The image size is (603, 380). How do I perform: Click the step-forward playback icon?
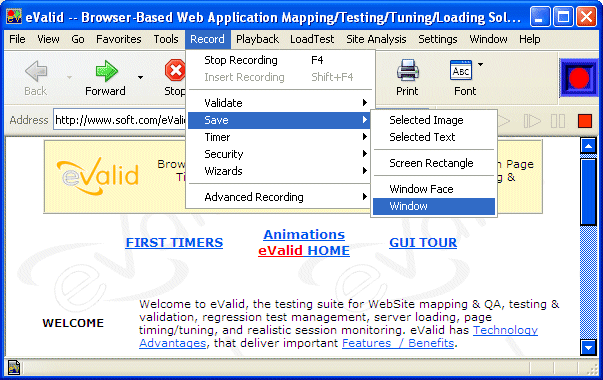[x=532, y=121]
